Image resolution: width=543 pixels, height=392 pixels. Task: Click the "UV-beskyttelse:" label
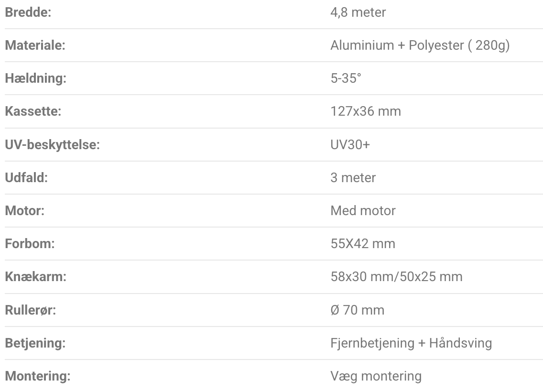pyautogui.click(x=52, y=144)
